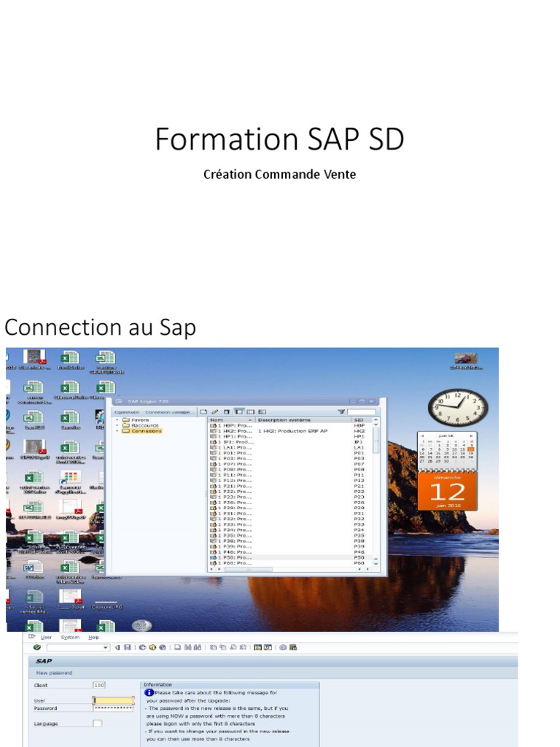
Task: Open the User menu
Action: 46,637
